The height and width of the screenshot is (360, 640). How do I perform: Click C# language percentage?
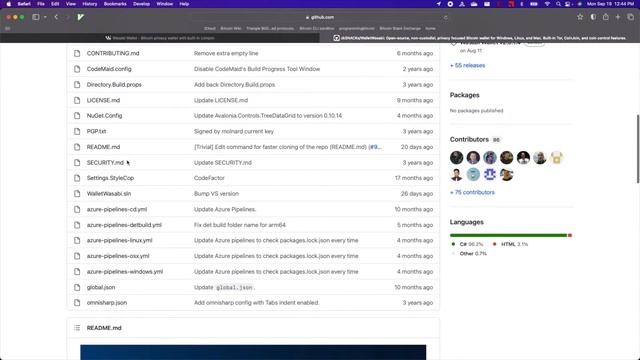point(471,244)
